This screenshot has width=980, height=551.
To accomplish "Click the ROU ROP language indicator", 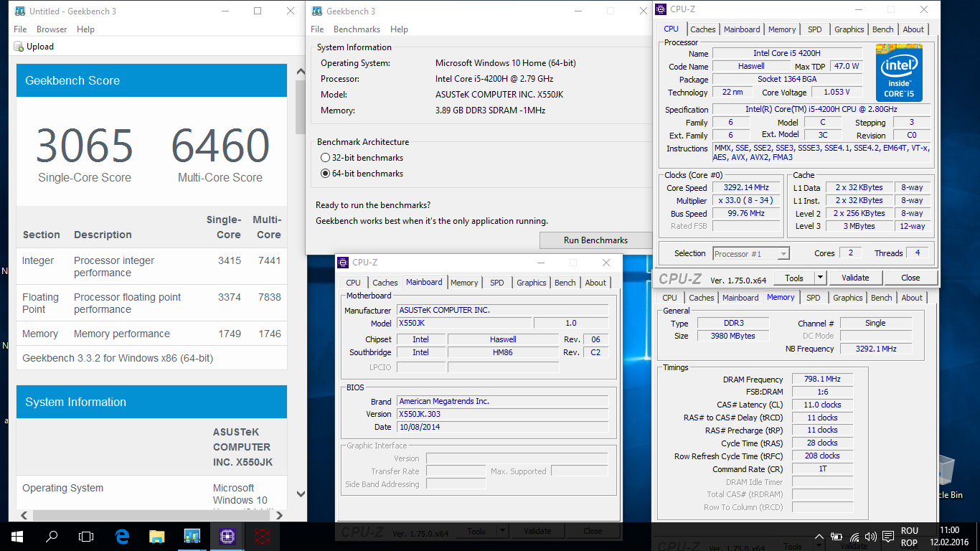I will [x=909, y=537].
